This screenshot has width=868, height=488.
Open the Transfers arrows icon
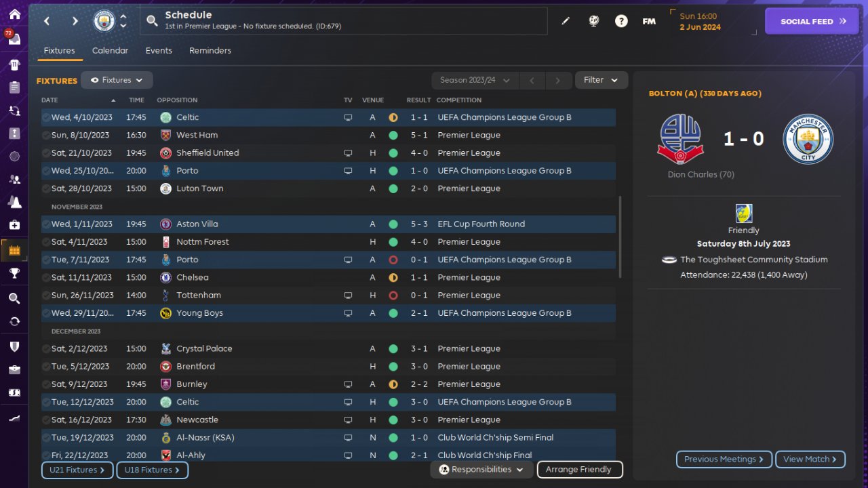[x=14, y=321]
